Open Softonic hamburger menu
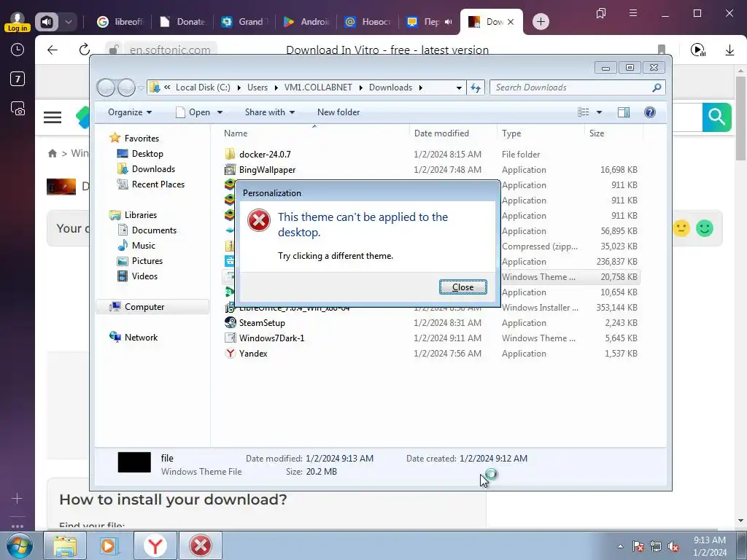The height and width of the screenshot is (560, 747). 53,117
